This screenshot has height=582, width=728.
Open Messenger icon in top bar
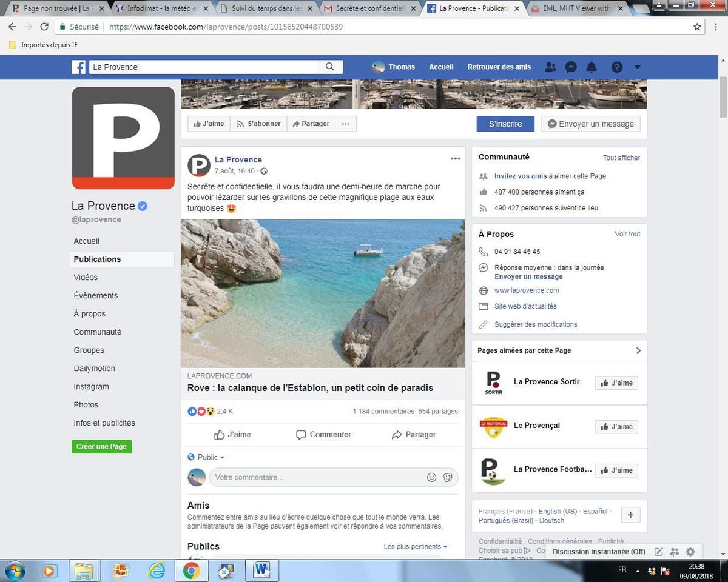571,67
